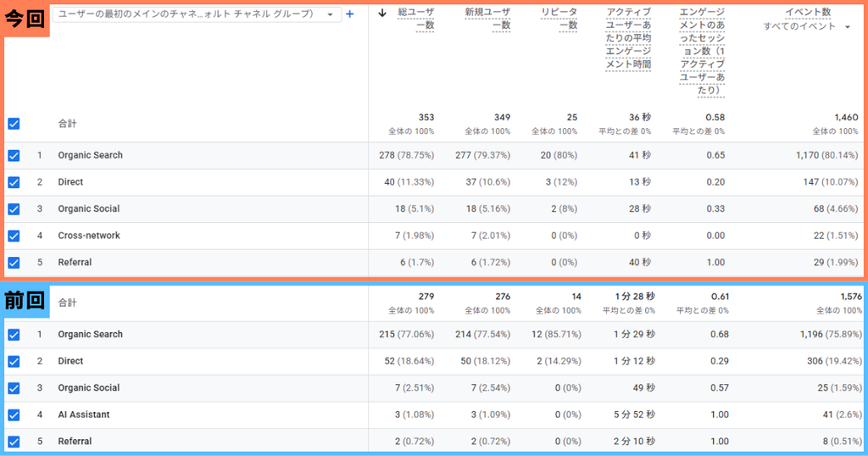Uncheck Referral row with 6 users
This screenshot has width=868, height=456.
coord(14,262)
